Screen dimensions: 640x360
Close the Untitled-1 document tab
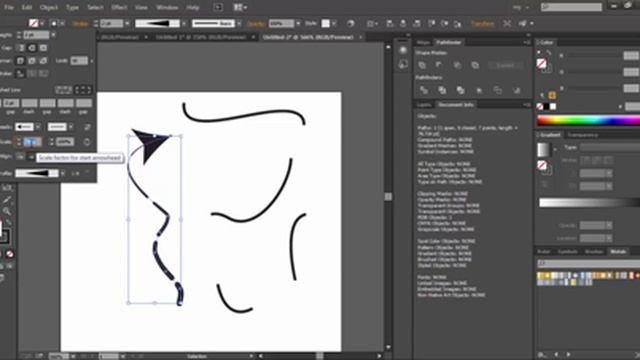(x=253, y=37)
